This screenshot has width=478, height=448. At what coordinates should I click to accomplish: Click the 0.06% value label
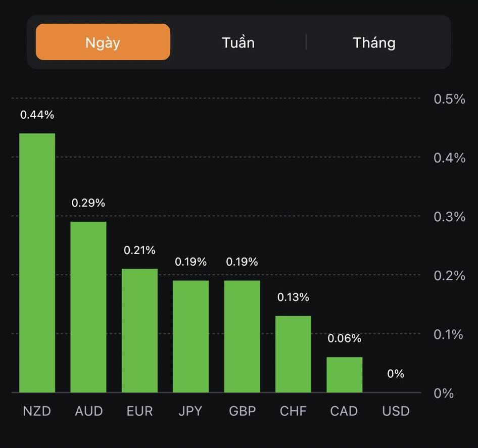click(344, 339)
